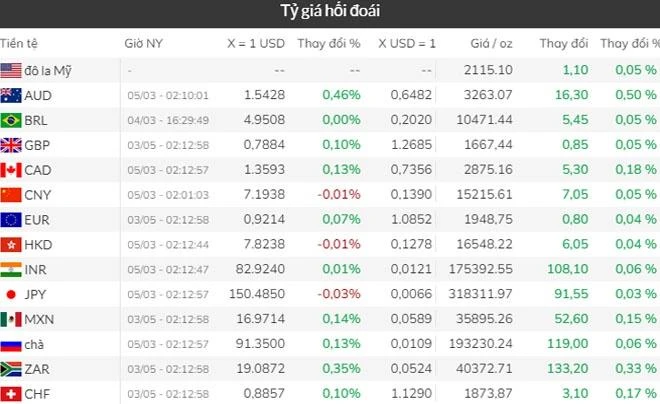Click the Canadian flag beside CAD

tap(11, 170)
